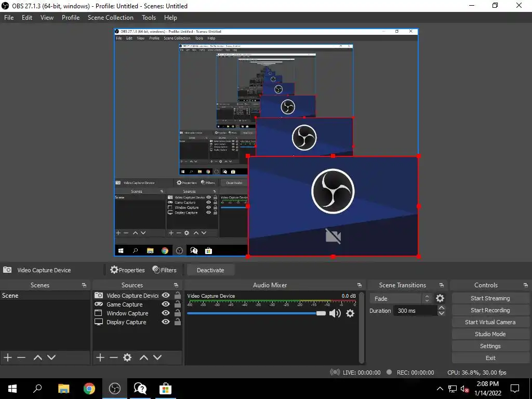Viewport: 532px width, 399px height.
Task: Click the Deactivate button
Action: [x=210, y=270]
